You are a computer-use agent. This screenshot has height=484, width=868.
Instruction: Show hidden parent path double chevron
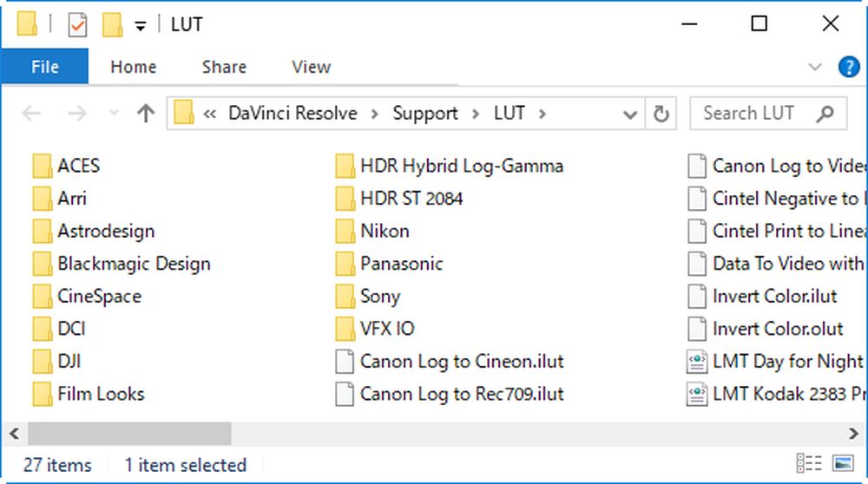pos(209,114)
